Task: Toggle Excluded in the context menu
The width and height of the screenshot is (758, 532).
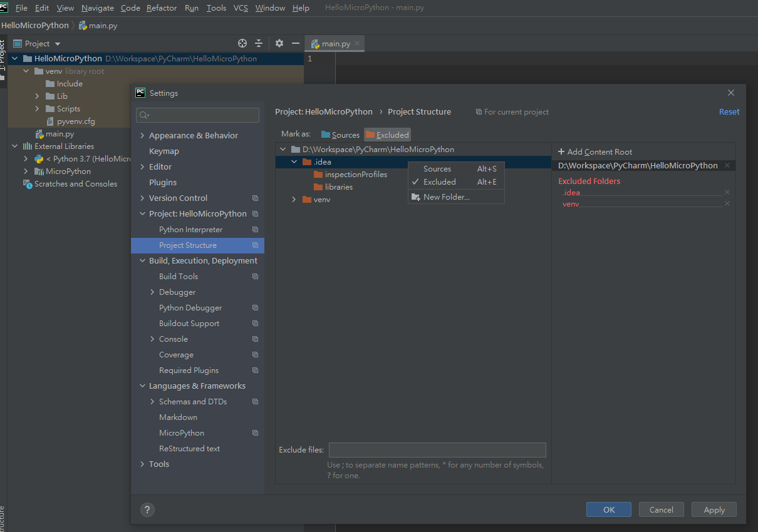Action: 456,182
